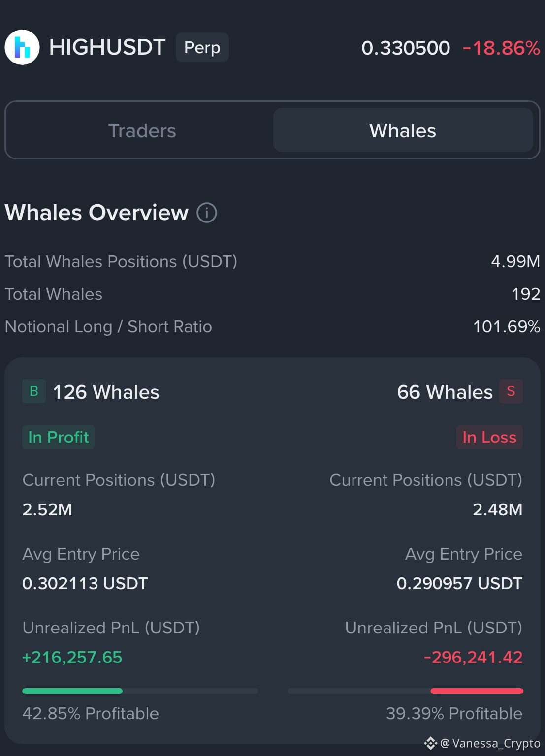Click the +216,257.65 unrealized PnL value
This screenshot has width=545, height=756.
coord(72,657)
